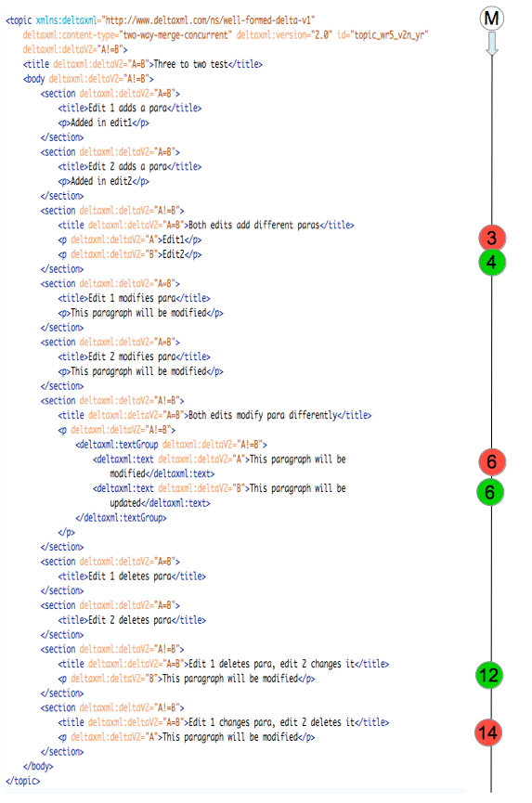Select the red circle numbered 14
This screenshot has width=532, height=803.
tap(488, 732)
